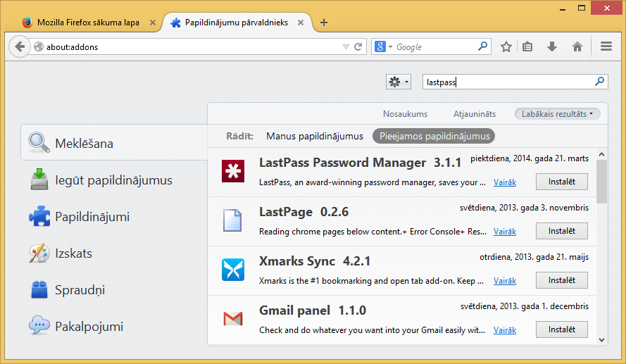Viewport: 626px width, 364px height.
Task: Click the Izskats paint palette icon
Action: point(39,253)
